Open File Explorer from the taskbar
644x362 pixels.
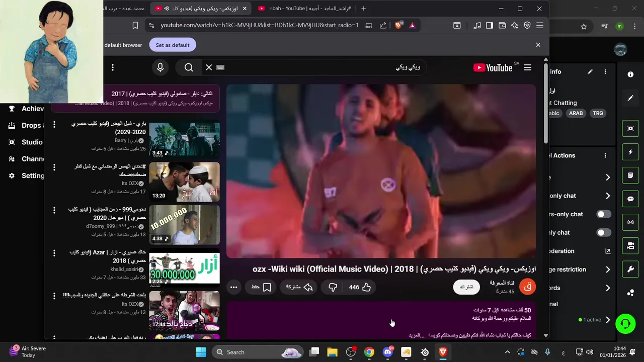click(x=332, y=352)
